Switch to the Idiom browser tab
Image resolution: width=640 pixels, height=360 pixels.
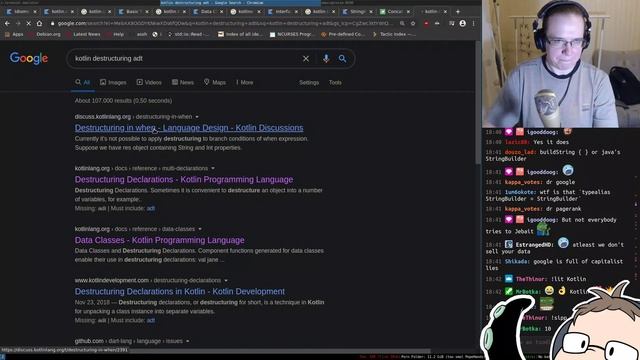click(21, 12)
